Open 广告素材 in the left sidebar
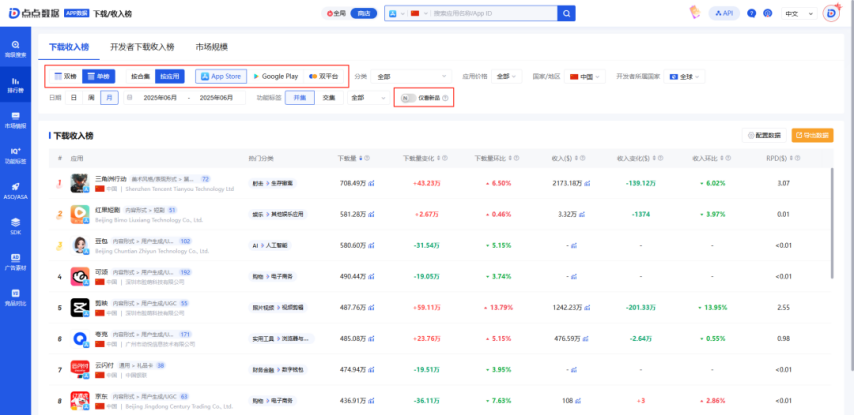Screen dimensions: 854x415 [15, 261]
